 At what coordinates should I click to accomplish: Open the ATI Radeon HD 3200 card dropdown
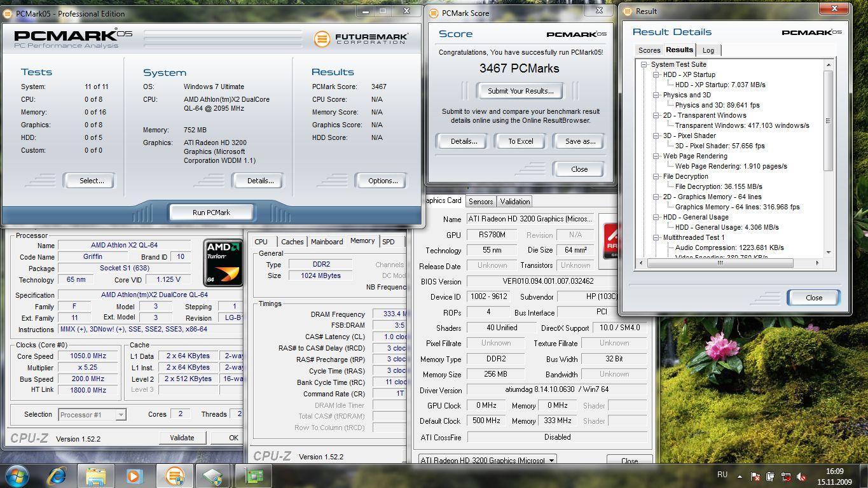(x=487, y=460)
